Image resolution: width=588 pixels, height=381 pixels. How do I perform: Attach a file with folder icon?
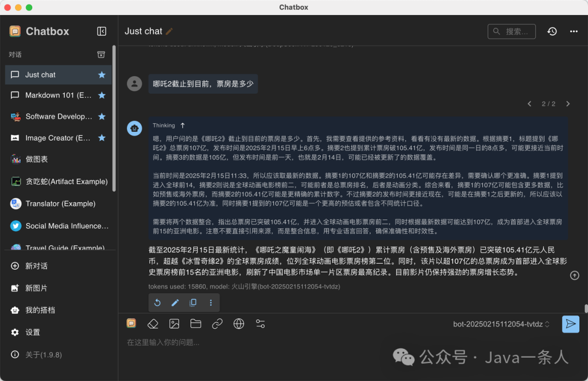196,324
